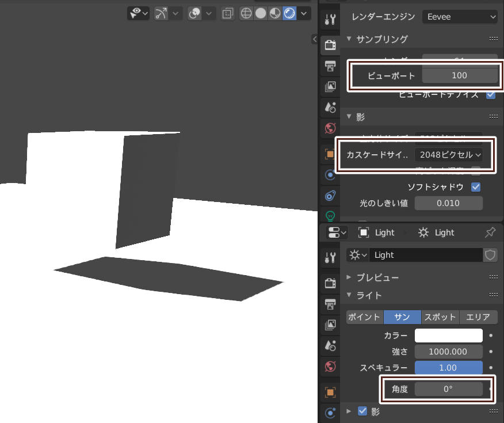
Task: Expand the light 影 sub-panel
Action: tap(349, 411)
